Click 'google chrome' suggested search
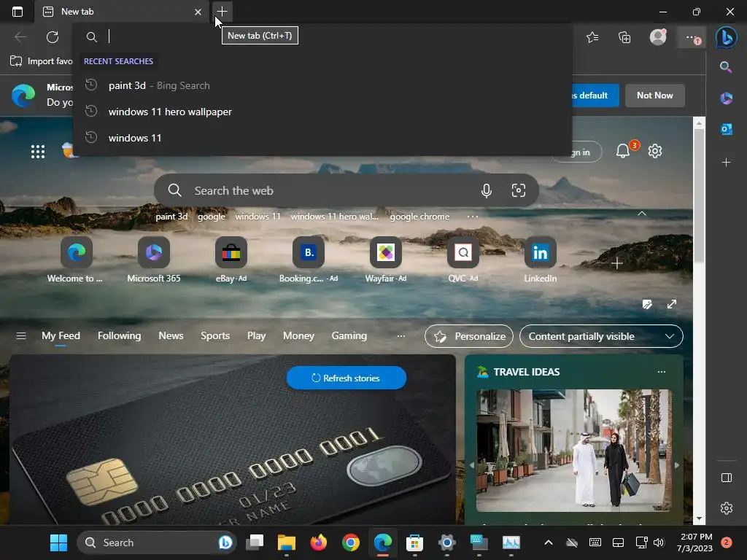 pyautogui.click(x=419, y=217)
